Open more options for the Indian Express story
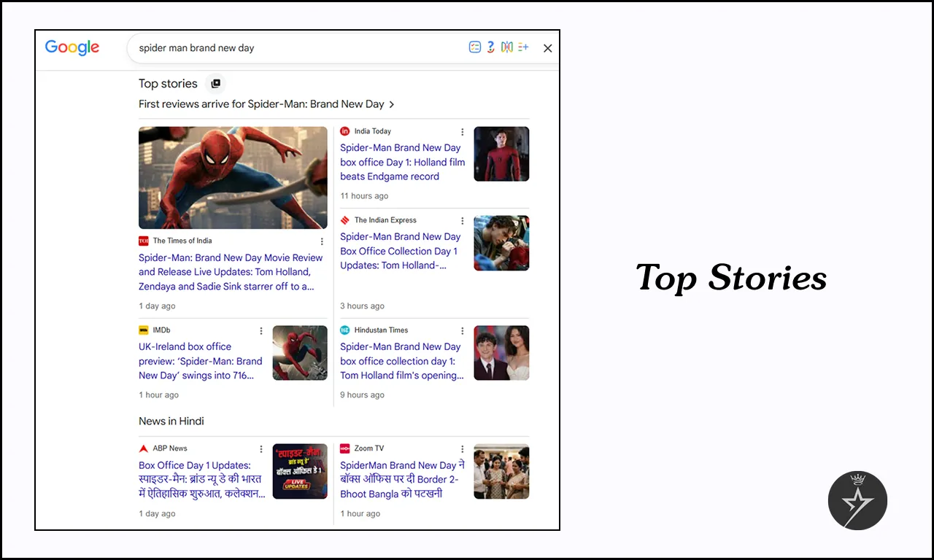Viewport: 934px width, 560px height. coord(462,221)
